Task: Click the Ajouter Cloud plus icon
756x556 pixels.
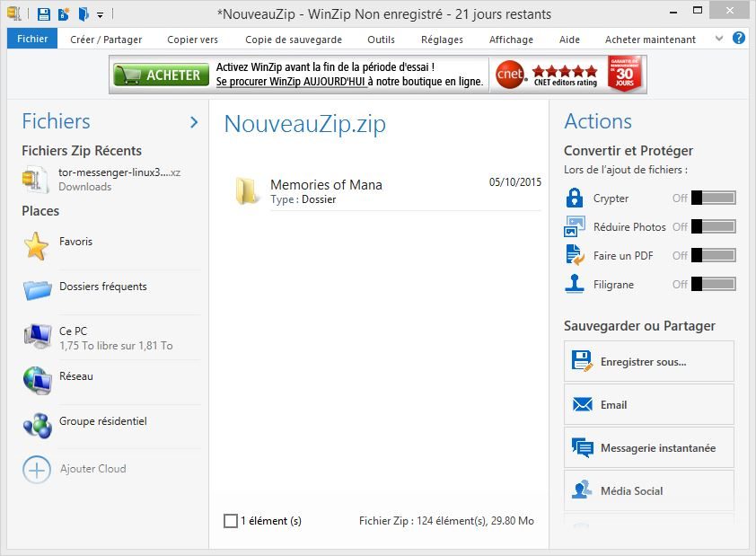Action: coord(37,469)
